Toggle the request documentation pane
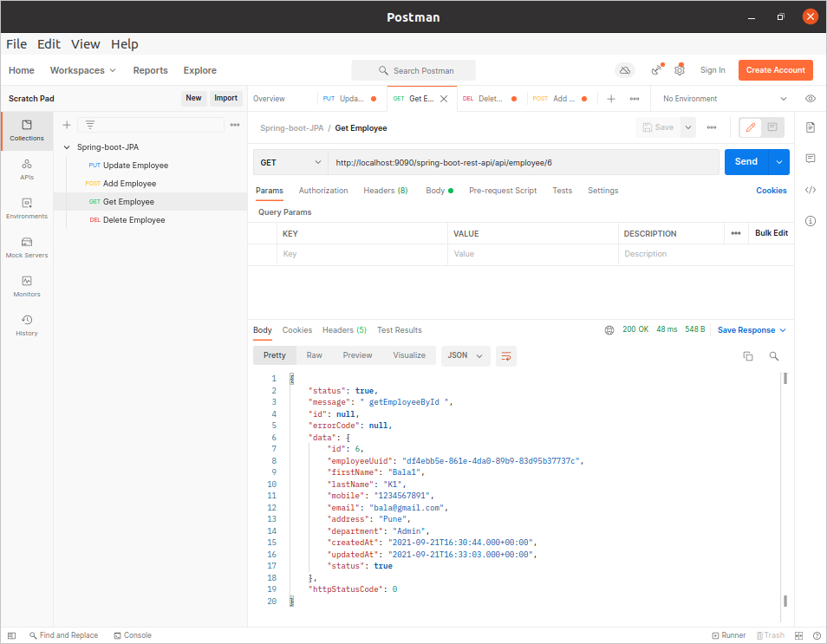This screenshot has height=644, width=827. click(x=810, y=127)
